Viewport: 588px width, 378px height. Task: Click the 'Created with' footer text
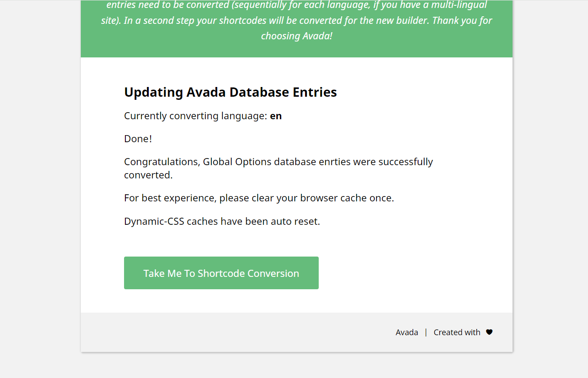coord(457,332)
